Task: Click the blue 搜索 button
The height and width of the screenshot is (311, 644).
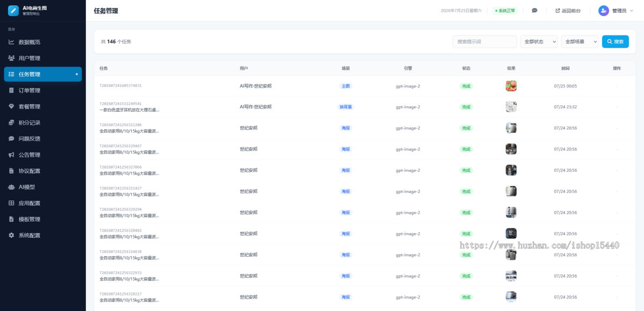Action: click(616, 41)
